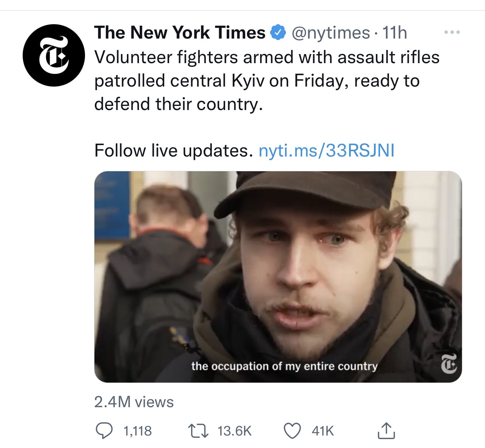Click the 1,118 replies count
The image size is (485, 448).
(x=138, y=431)
